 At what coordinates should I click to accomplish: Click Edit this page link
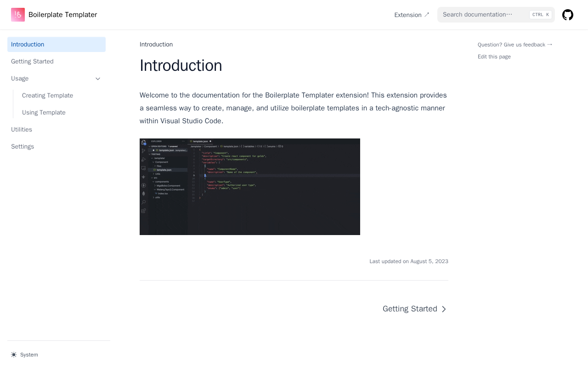pos(494,57)
